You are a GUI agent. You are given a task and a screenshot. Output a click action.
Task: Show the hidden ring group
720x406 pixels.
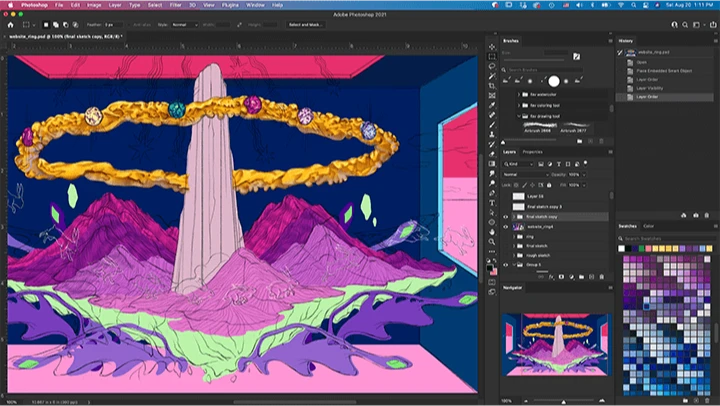tap(506, 237)
